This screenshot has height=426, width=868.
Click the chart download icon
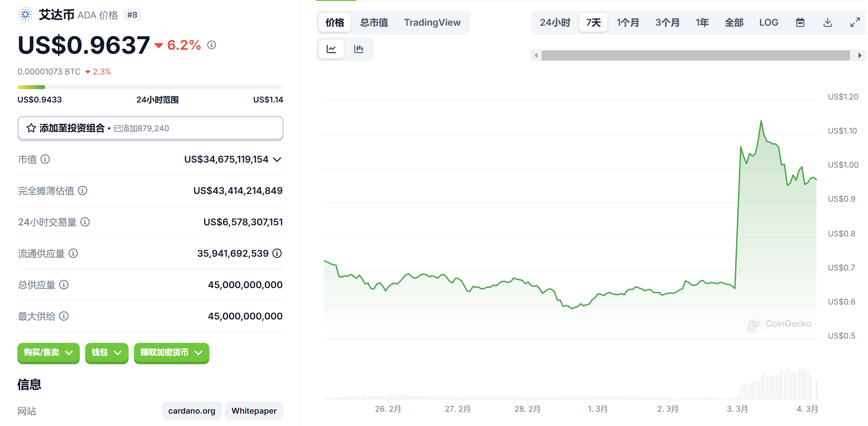[x=828, y=22]
